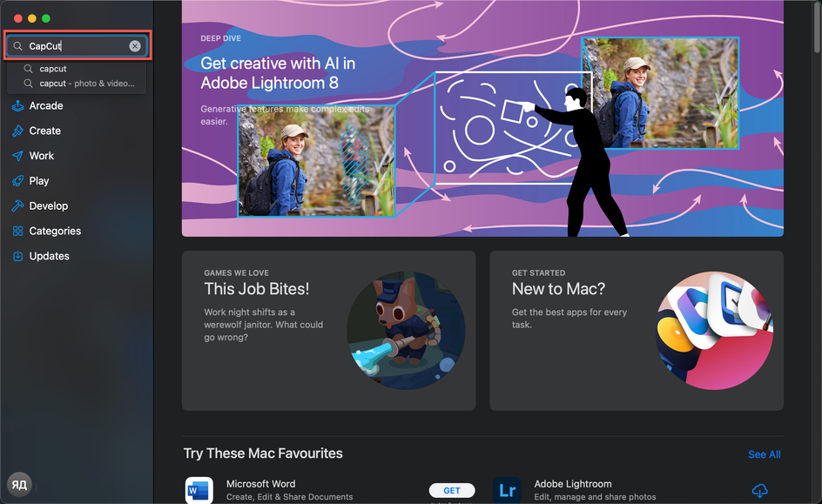
Task: Click the Work paper plane icon
Action: (x=17, y=156)
